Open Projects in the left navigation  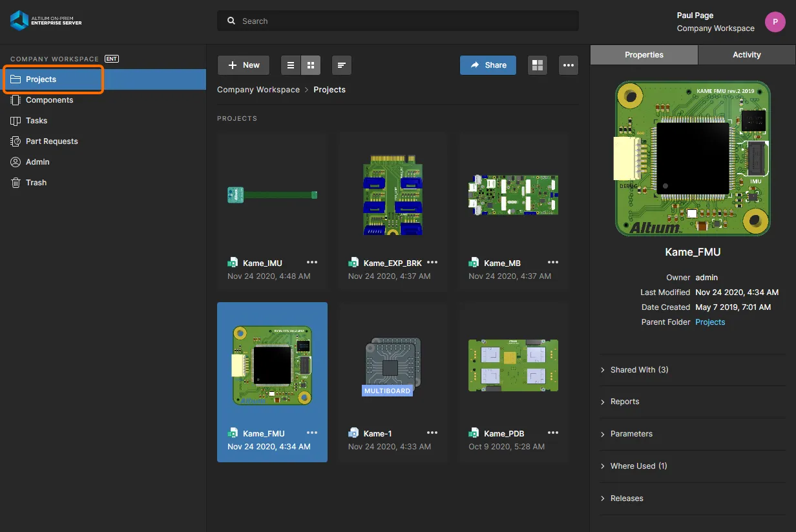tap(103, 79)
